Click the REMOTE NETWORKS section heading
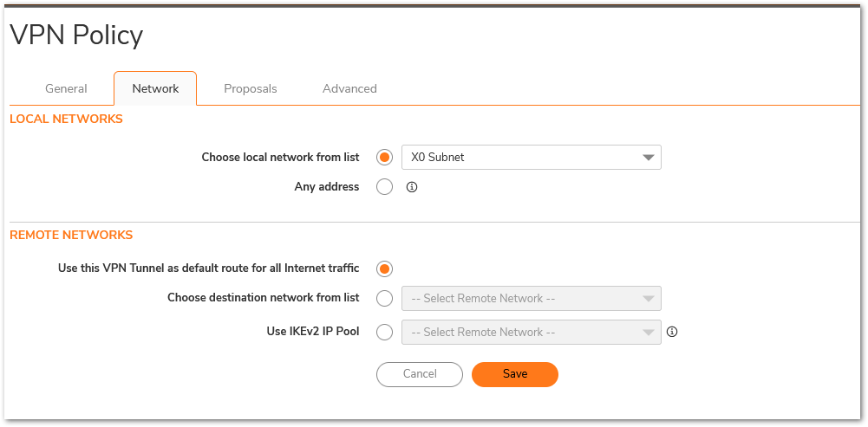Screen dimensions: 868x427 pos(71,235)
